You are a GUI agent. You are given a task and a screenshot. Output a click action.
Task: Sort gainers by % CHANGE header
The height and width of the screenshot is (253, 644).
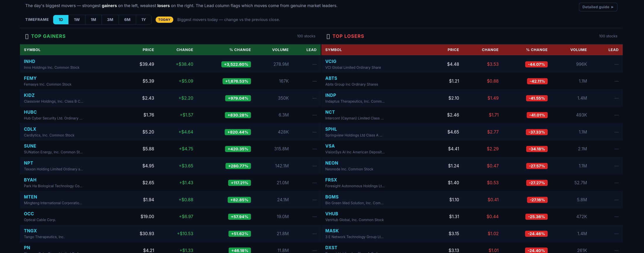(x=240, y=50)
